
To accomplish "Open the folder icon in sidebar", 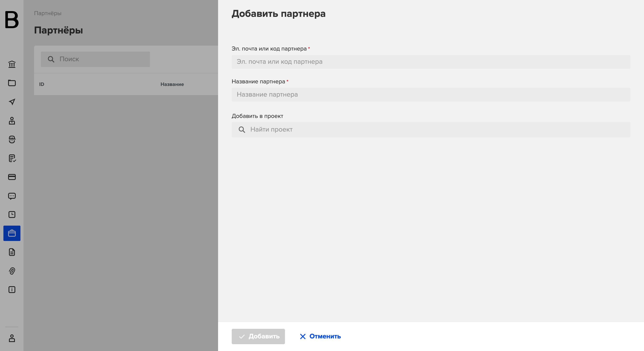I will [x=12, y=83].
